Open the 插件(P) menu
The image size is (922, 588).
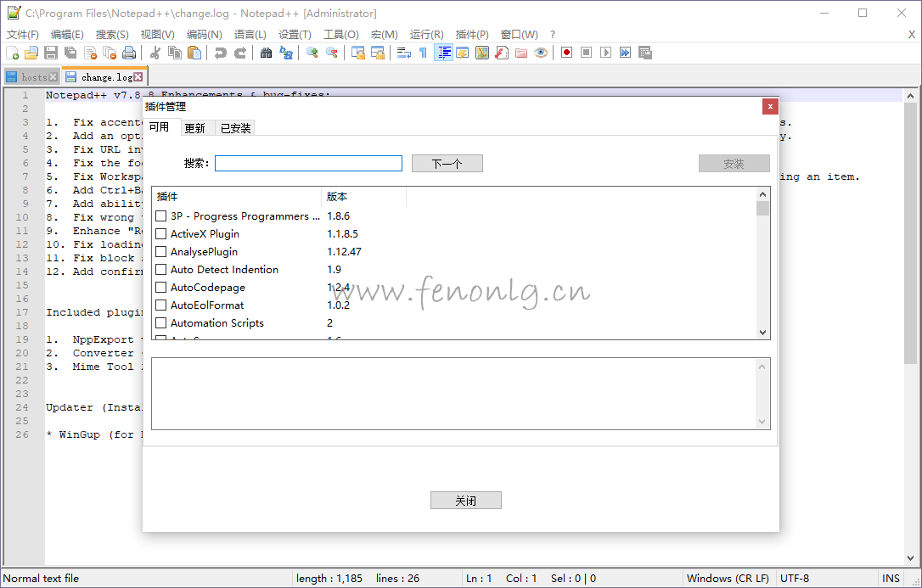coord(472,34)
